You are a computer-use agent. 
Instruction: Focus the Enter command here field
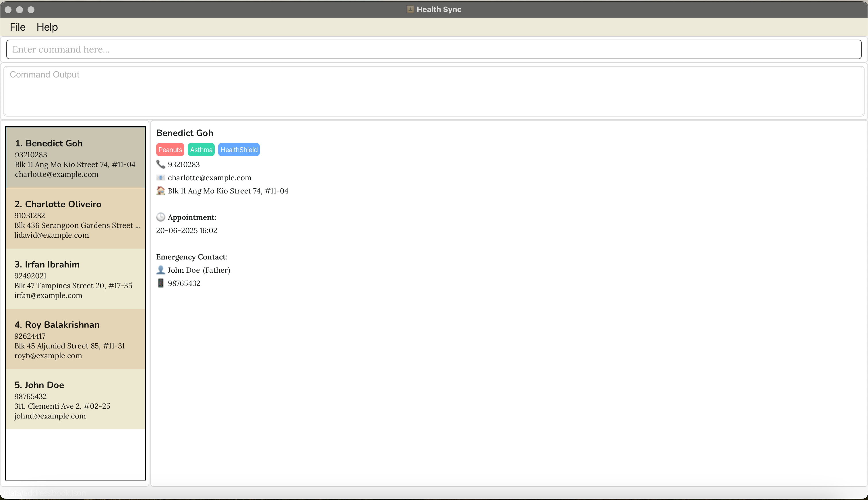tap(433, 49)
